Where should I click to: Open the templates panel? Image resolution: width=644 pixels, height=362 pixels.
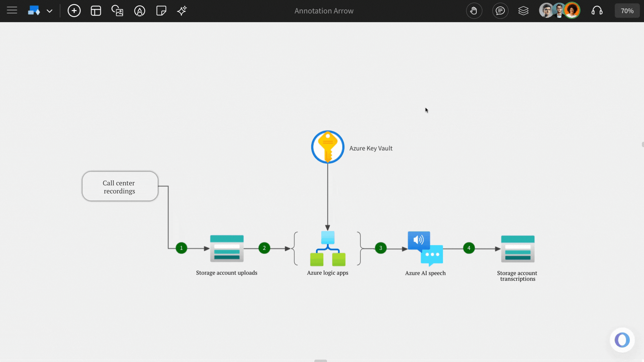[x=96, y=10]
